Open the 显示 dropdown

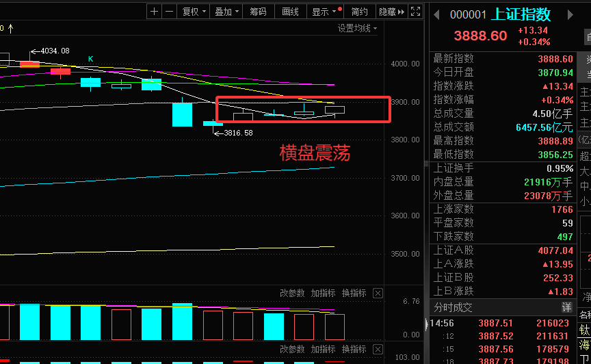[x=326, y=12]
